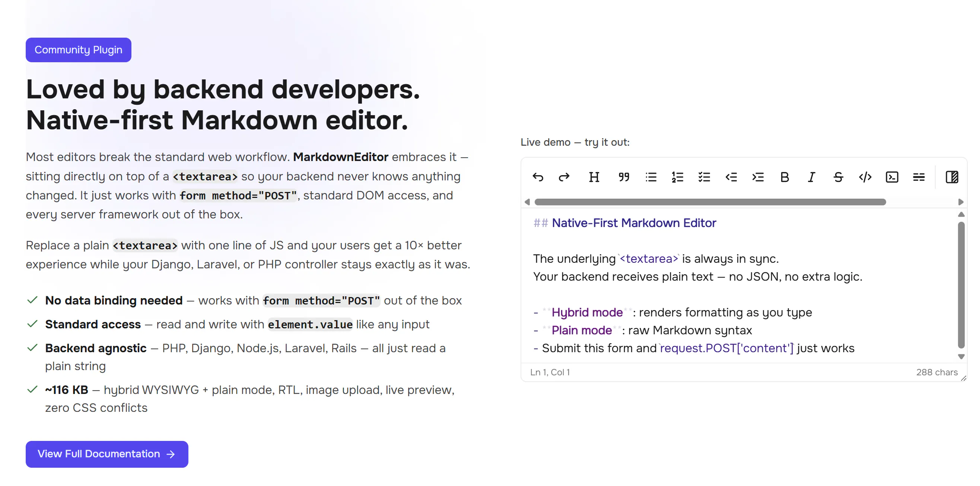Viewport: 980px width, 486px height.
Task: Click the checkmark beside "~116 KB"
Action: 32,389
